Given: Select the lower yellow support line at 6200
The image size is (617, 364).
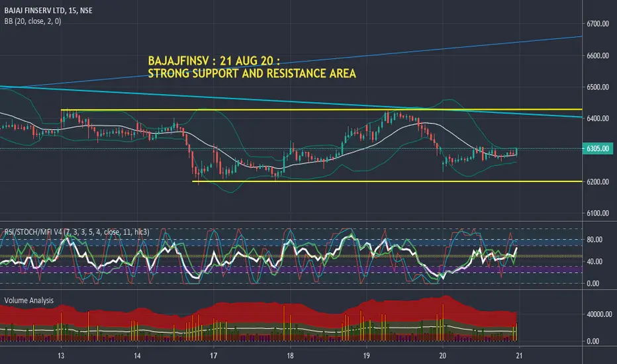Looking at the screenshot, I should [x=387, y=181].
